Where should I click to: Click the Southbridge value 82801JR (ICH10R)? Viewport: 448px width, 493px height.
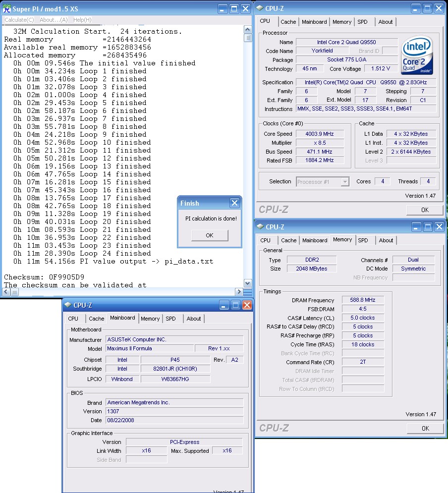(175, 369)
